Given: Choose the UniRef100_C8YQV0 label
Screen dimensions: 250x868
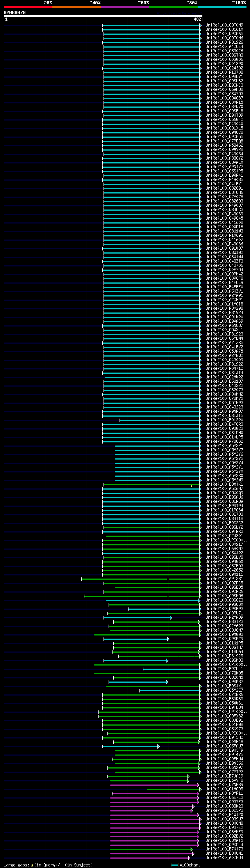Looking at the screenshot, I should (224, 107).
